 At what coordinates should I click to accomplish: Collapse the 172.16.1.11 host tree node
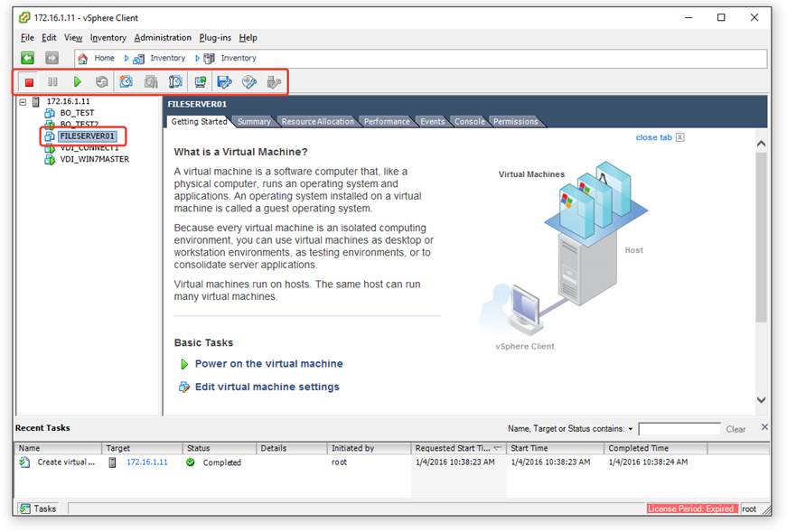coord(23,102)
